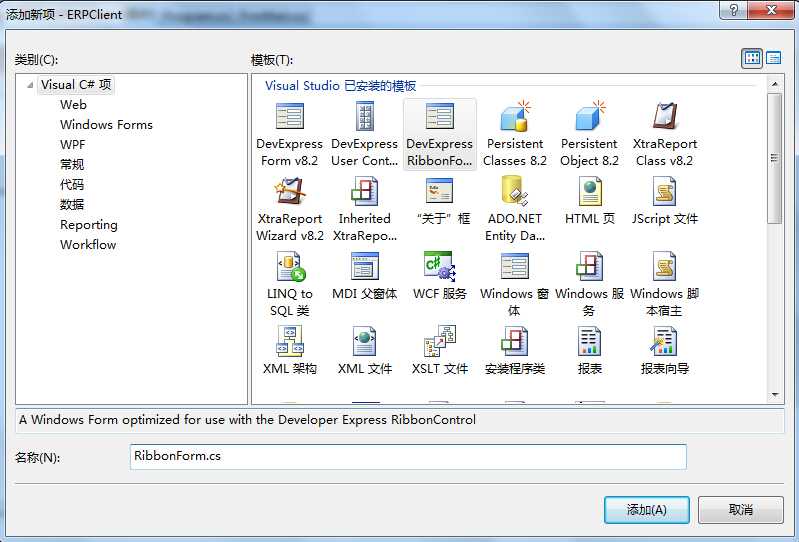The height and width of the screenshot is (542, 799).
Task: Choose the Windows 窗体 template
Action: (515, 284)
